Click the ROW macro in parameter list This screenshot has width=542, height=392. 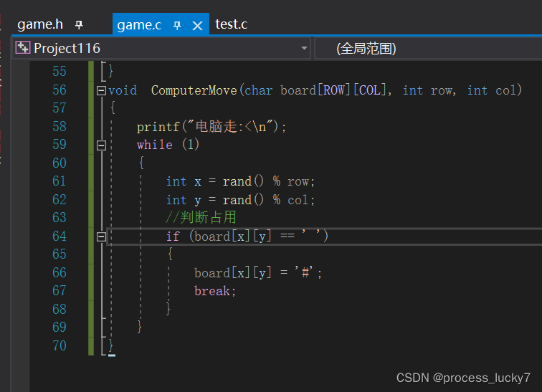334,90
